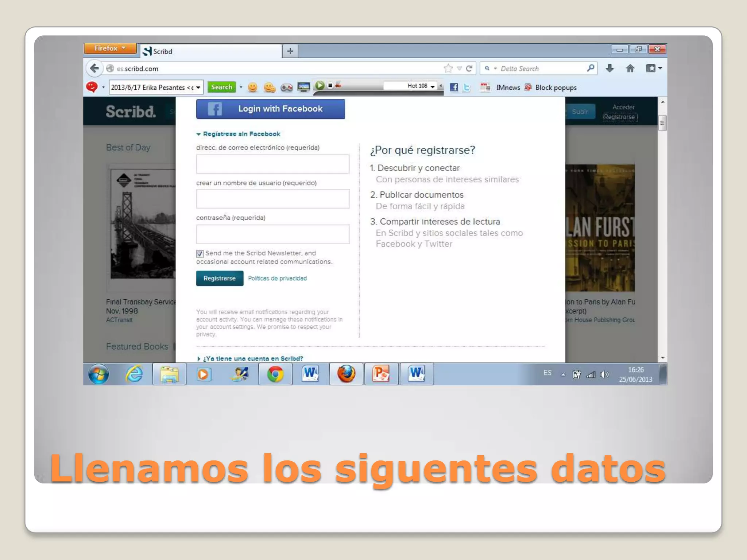747x560 pixels.
Task: Click the Subir button in the header
Action: [x=580, y=111]
